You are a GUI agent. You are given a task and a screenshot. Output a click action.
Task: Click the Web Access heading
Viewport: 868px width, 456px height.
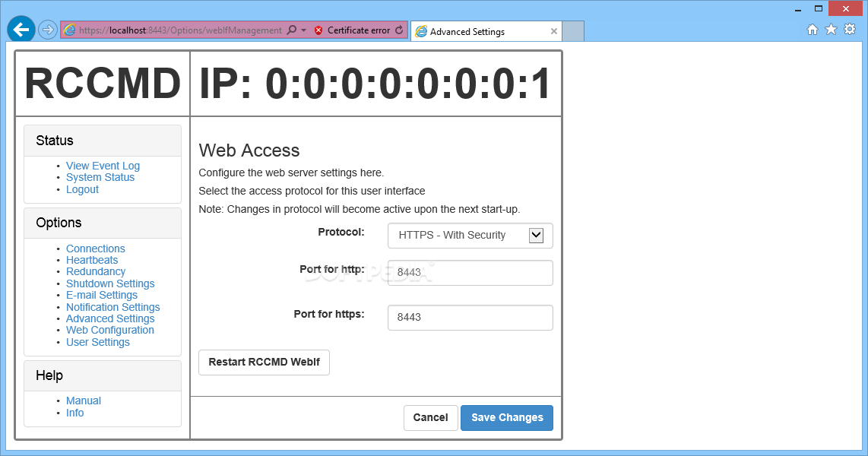tap(249, 150)
